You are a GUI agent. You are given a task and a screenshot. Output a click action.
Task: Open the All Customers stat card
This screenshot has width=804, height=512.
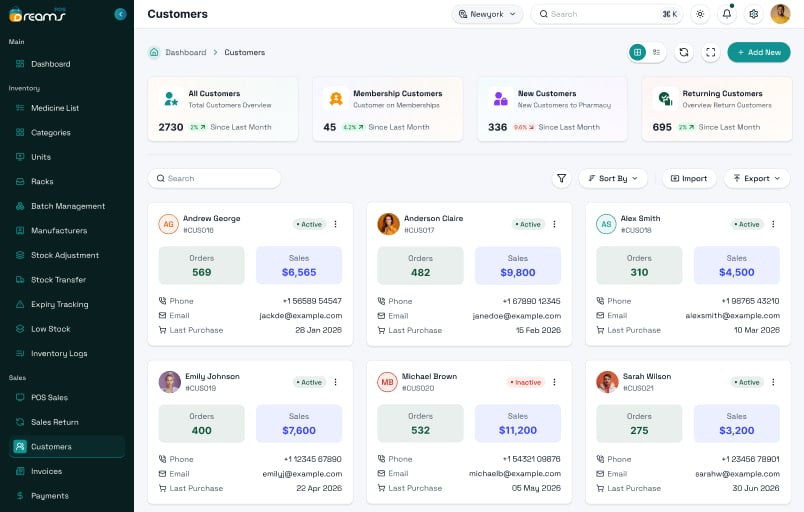(223, 109)
